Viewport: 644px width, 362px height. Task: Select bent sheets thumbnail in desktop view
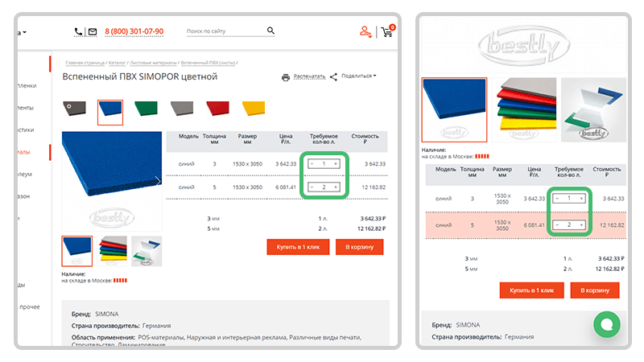147,251
